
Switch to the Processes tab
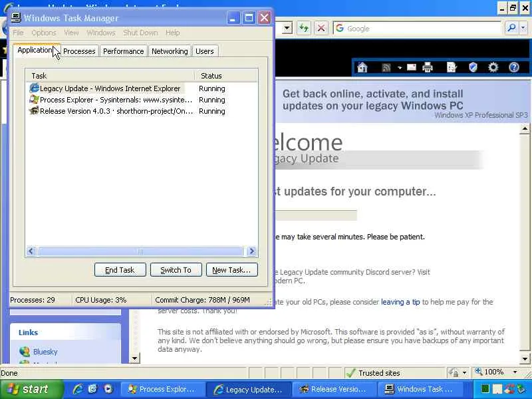point(79,51)
